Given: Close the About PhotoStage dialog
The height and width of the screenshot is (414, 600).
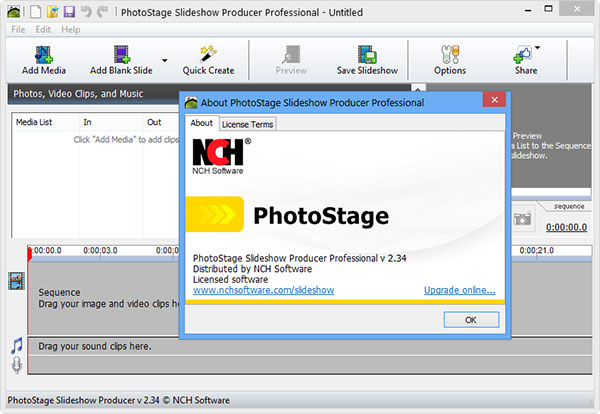Looking at the screenshot, I should 494,100.
